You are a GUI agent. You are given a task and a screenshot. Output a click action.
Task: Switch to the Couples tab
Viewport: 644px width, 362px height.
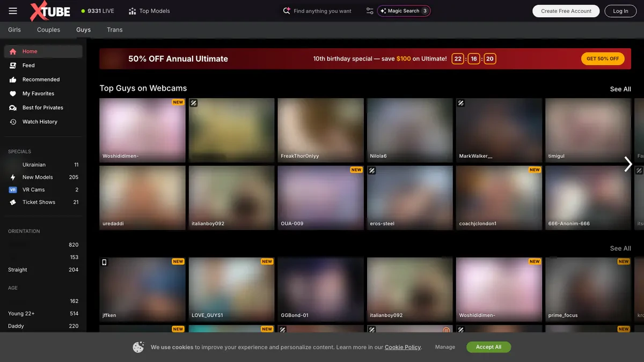(x=48, y=29)
